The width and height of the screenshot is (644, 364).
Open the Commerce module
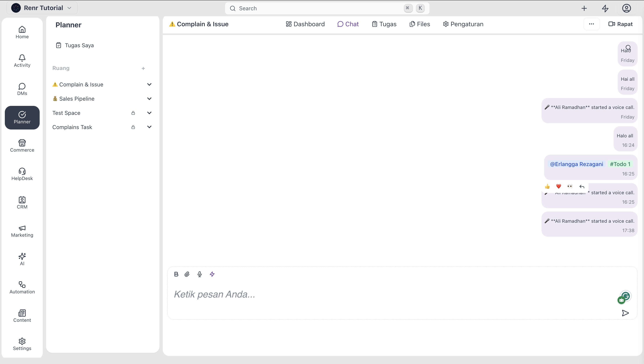pos(22,146)
